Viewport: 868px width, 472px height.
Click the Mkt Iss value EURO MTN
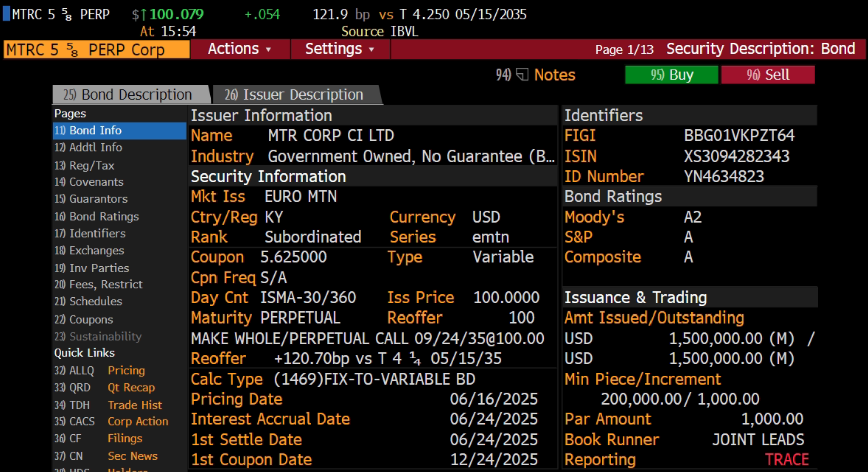(x=301, y=197)
